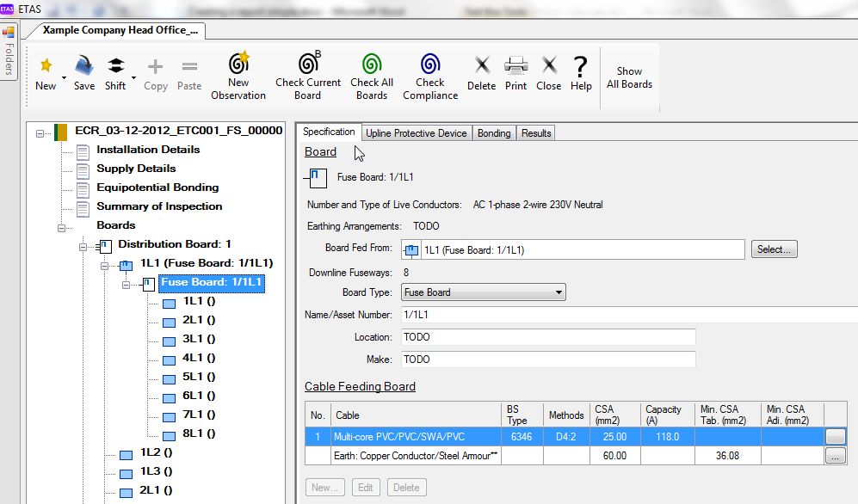
Task: Click the Capacity (A) column header
Action: coord(667,415)
